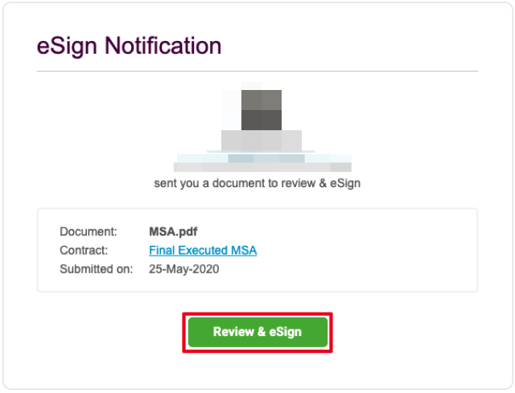Click the word 'Notification' in the title

pyautogui.click(x=163, y=45)
